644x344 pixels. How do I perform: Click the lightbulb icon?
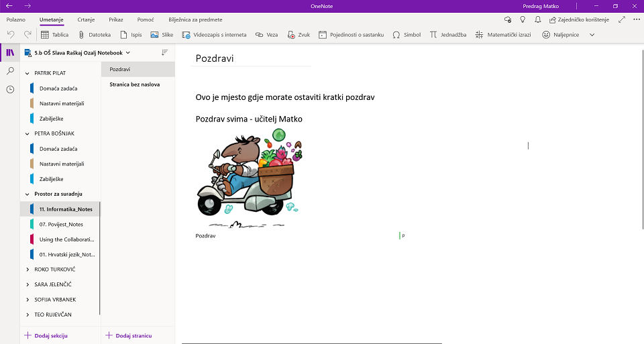point(523,19)
